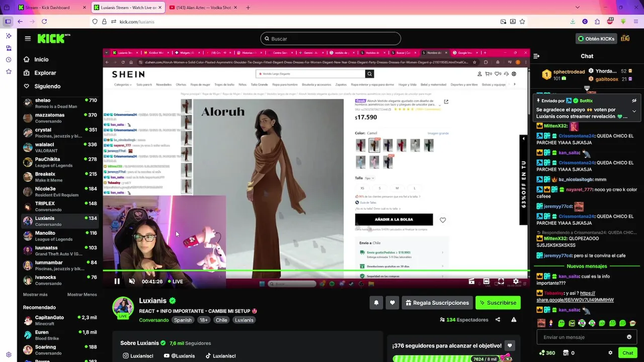Click the green stream progress bar

(x=316, y=271)
